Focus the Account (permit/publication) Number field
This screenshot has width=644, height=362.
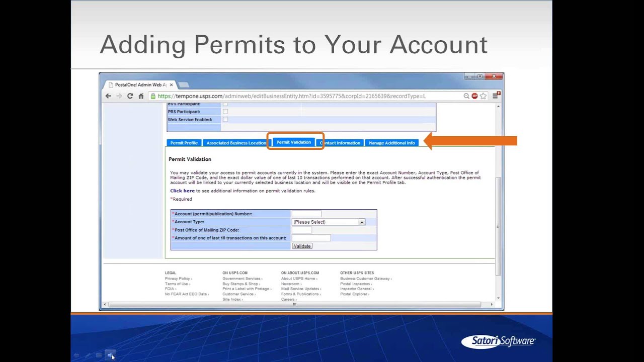[306, 214]
